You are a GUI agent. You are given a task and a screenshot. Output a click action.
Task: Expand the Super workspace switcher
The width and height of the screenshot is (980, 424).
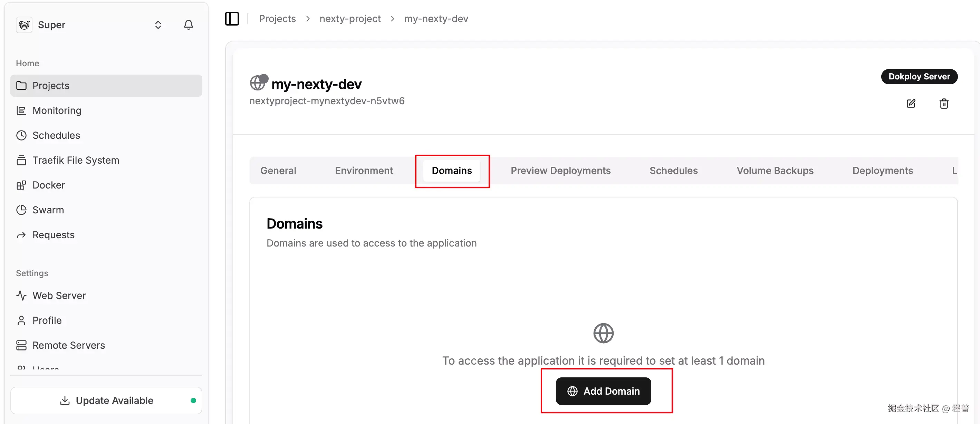[x=158, y=24]
